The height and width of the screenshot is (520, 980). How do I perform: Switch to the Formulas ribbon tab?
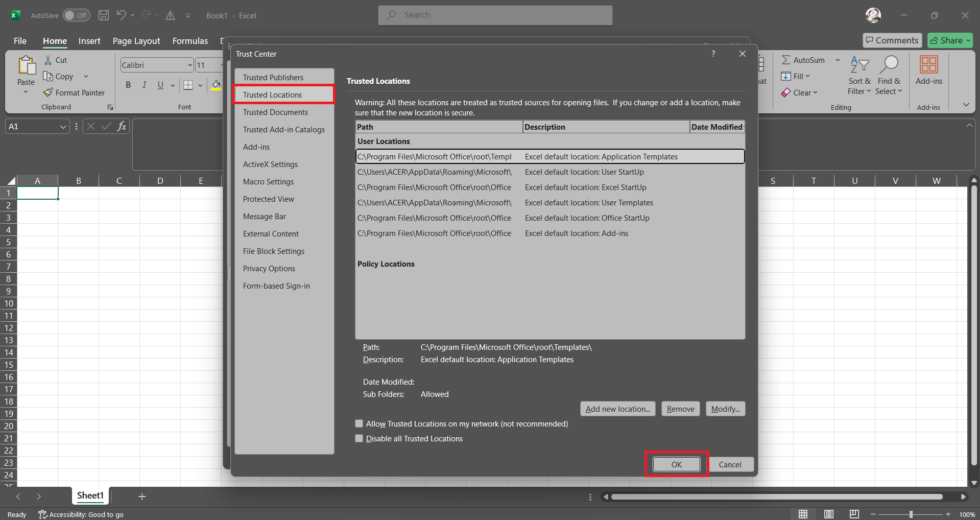click(x=190, y=41)
